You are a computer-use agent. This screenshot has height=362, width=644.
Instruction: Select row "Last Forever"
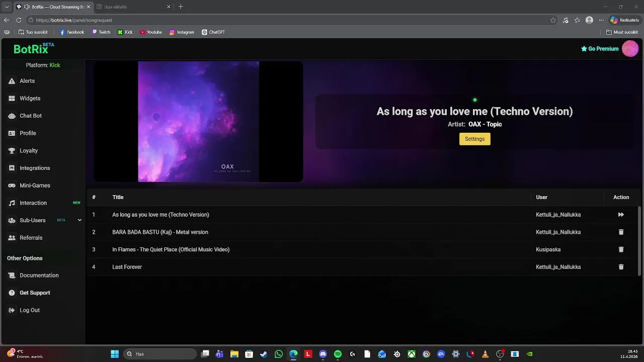click(x=362, y=267)
